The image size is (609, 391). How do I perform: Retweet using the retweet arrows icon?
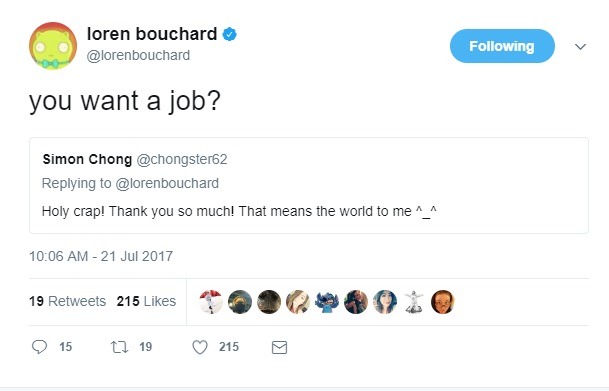pyautogui.click(x=119, y=347)
